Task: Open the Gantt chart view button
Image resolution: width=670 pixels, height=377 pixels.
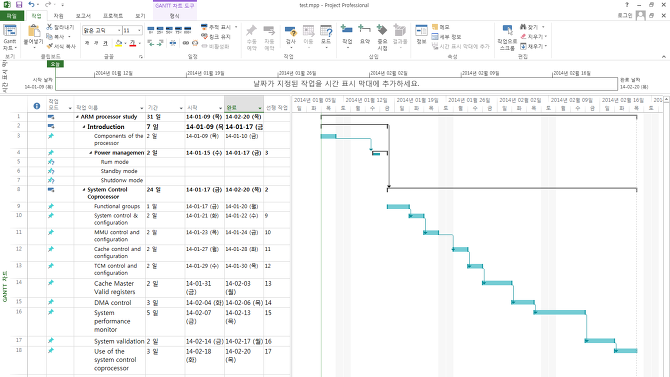Action: point(9,38)
